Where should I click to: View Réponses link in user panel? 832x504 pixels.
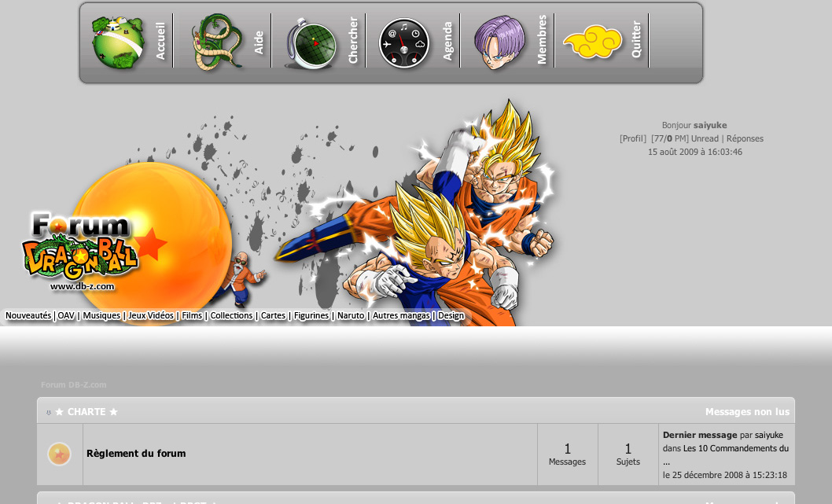tap(745, 138)
